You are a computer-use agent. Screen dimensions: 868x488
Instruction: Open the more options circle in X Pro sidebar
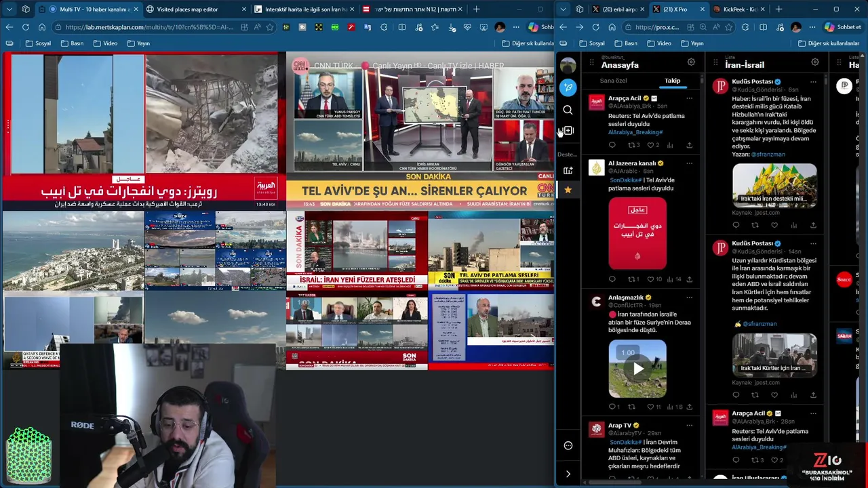tap(568, 446)
